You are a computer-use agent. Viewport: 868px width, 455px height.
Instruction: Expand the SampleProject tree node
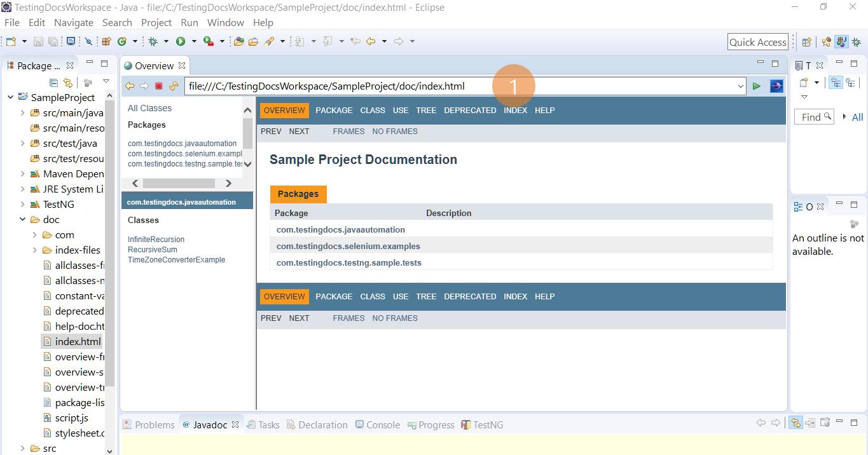tap(10, 97)
